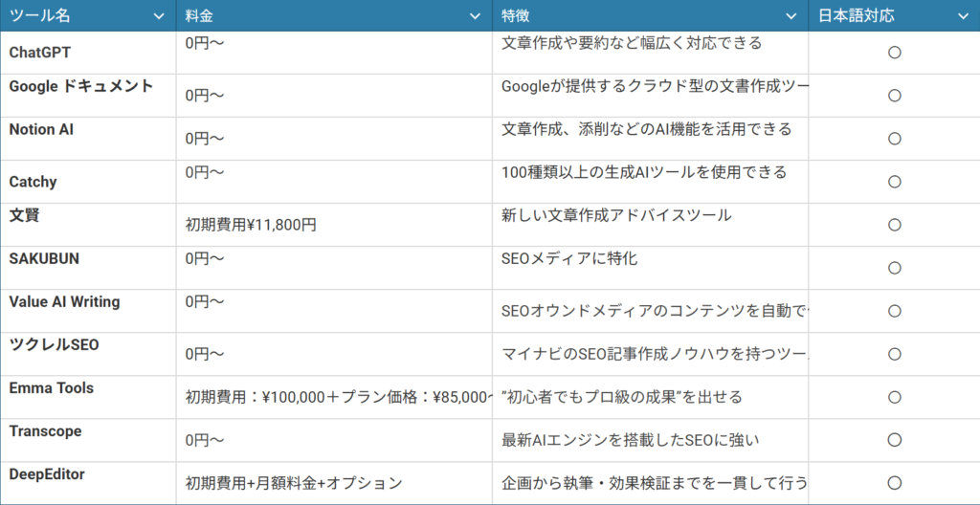Image resolution: width=980 pixels, height=505 pixels.
Task: Click the 特徴 column header dropdown arrow
Action: tap(791, 16)
